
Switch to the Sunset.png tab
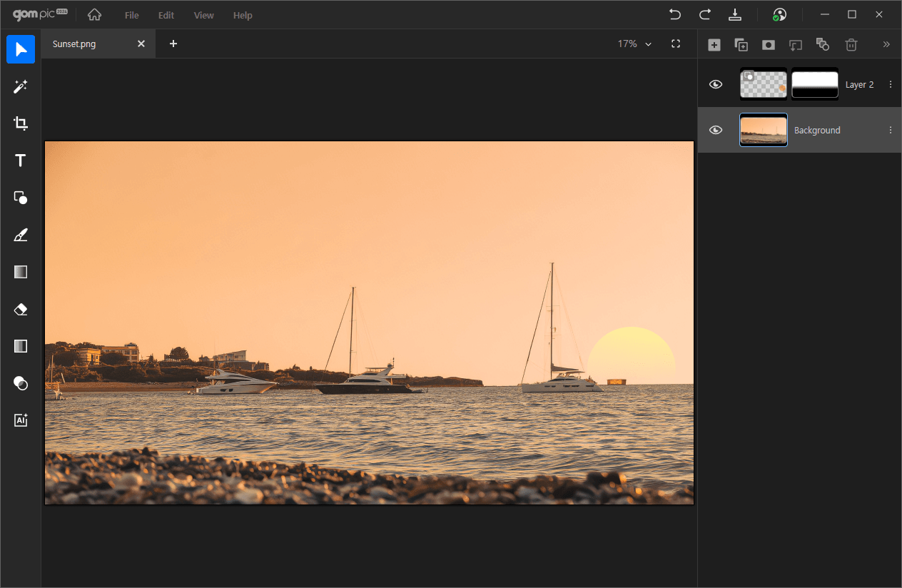point(74,44)
